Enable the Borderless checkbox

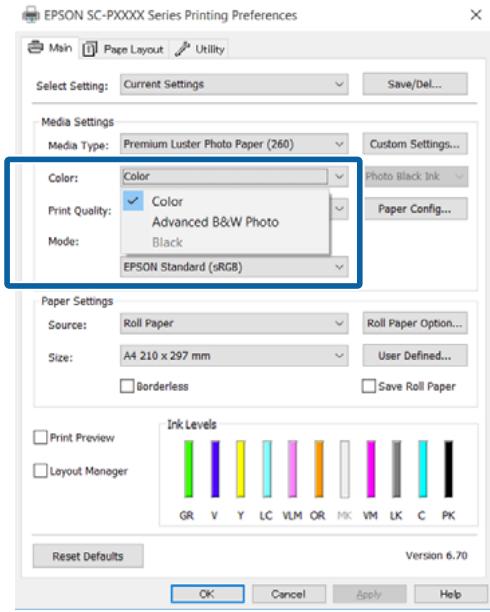[127, 386]
